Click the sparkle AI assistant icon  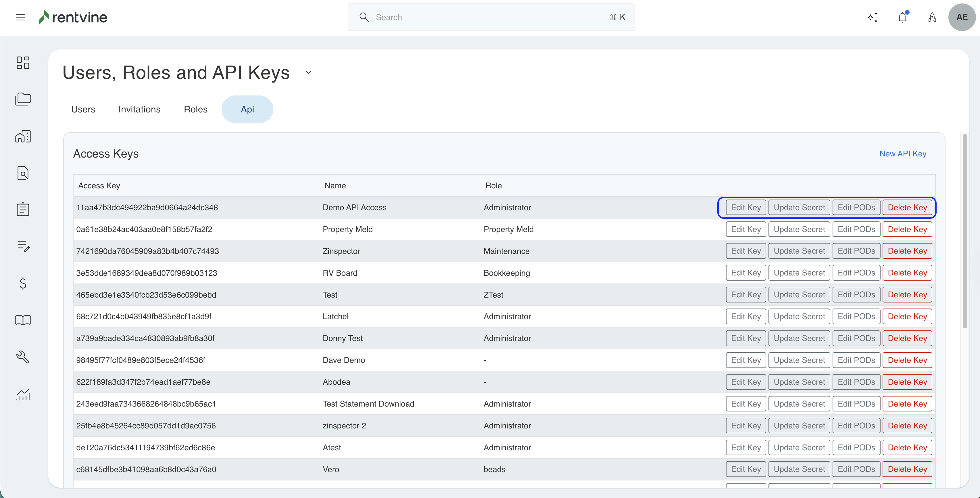[x=872, y=17]
